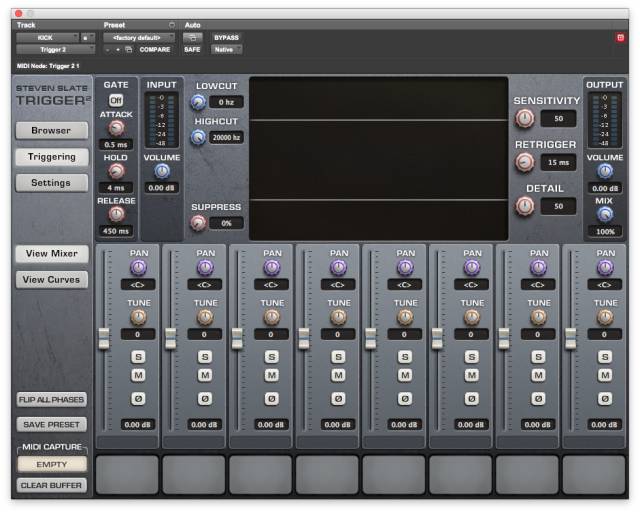Click the Output Volume knob
Screen dimensions: 640x513
(605, 171)
